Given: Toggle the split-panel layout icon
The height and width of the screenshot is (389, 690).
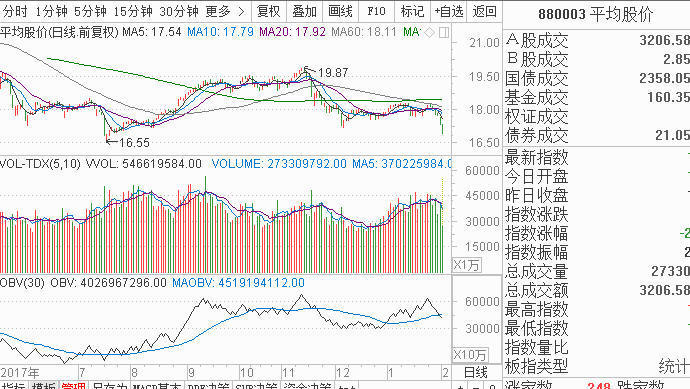Looking at the screenshot, I should (444, 32).
